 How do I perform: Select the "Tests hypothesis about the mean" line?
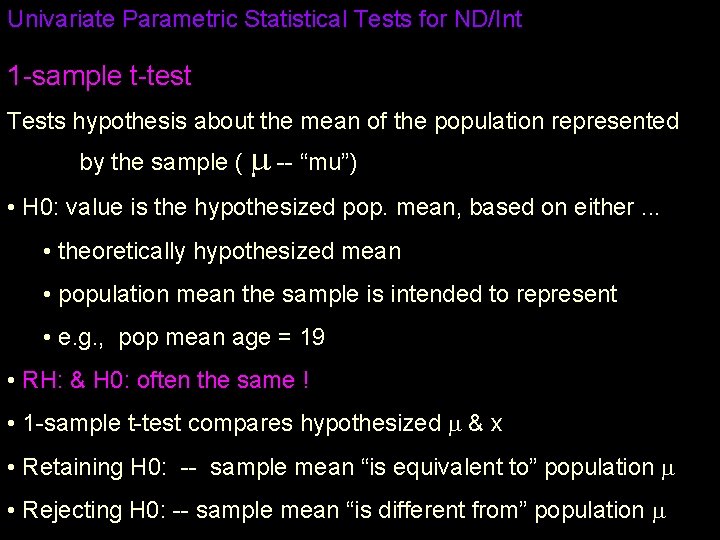point(343,122)
